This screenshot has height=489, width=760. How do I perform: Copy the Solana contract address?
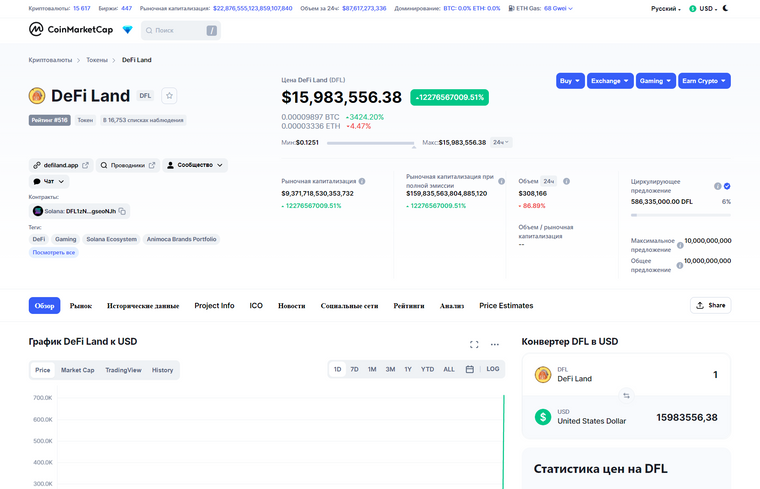pos(122,211)
